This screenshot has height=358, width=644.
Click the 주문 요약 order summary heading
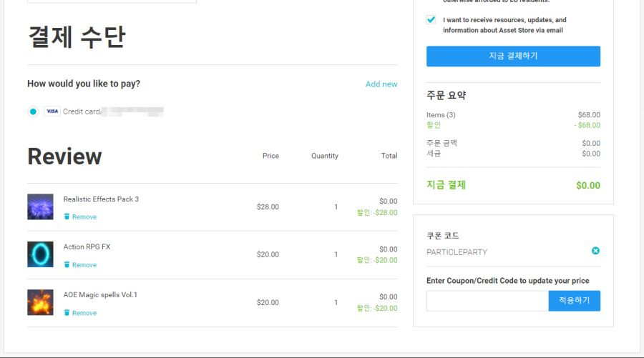pos(446,96)
